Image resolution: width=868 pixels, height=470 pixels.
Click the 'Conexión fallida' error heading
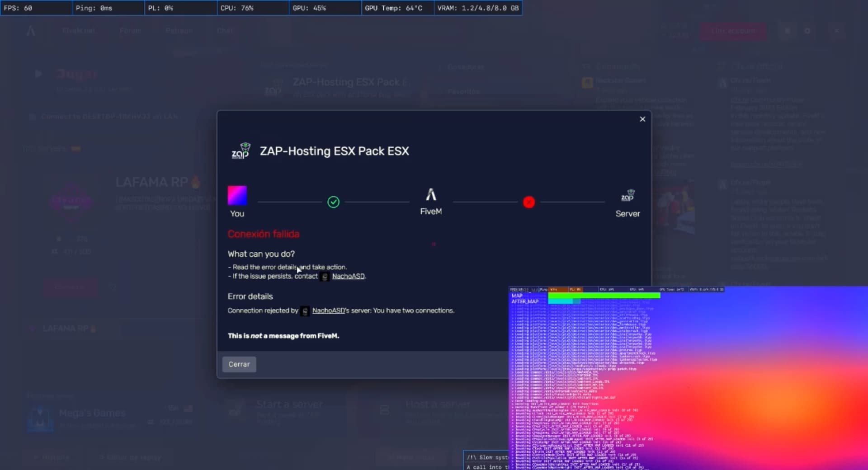pyautogui.click(x=264, y=234)
